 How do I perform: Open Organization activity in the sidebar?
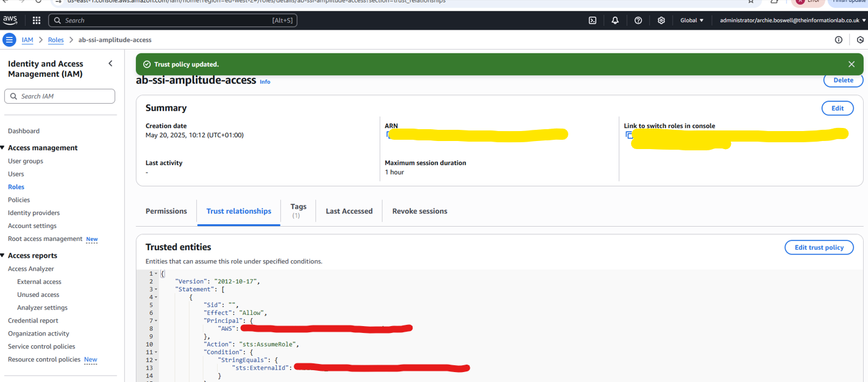pyautogui.click(x=38, y=334)
